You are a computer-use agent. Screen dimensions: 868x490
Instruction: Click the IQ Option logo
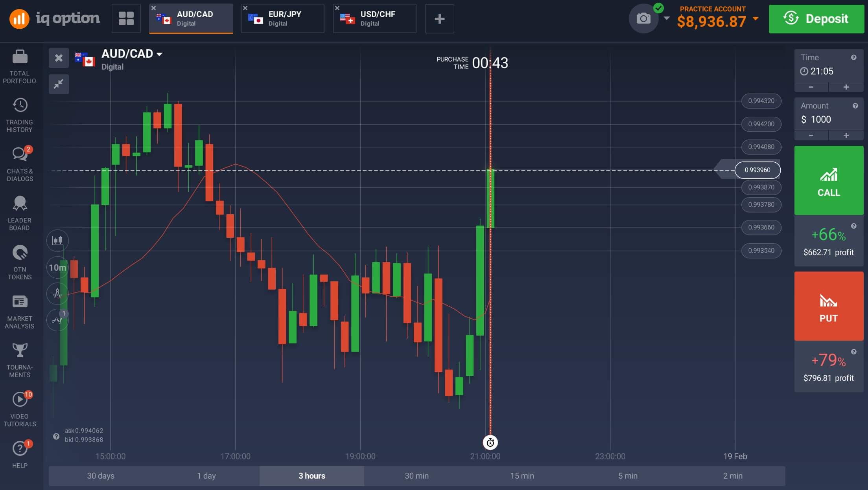[x=55, y=18]
